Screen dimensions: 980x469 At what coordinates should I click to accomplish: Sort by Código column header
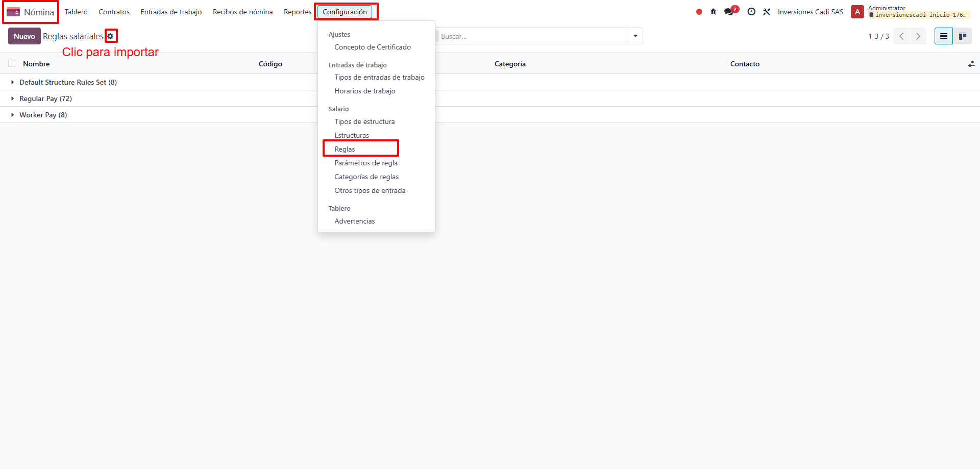271,64
